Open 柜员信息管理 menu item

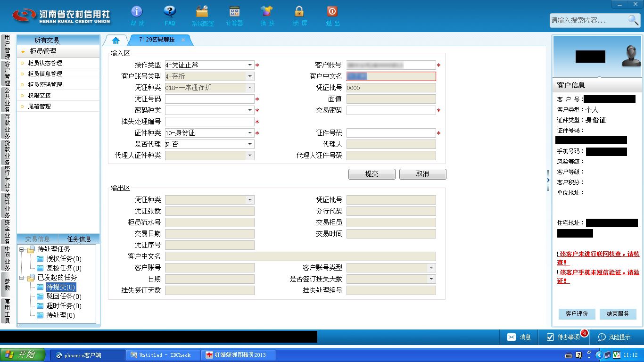[45, 74]
